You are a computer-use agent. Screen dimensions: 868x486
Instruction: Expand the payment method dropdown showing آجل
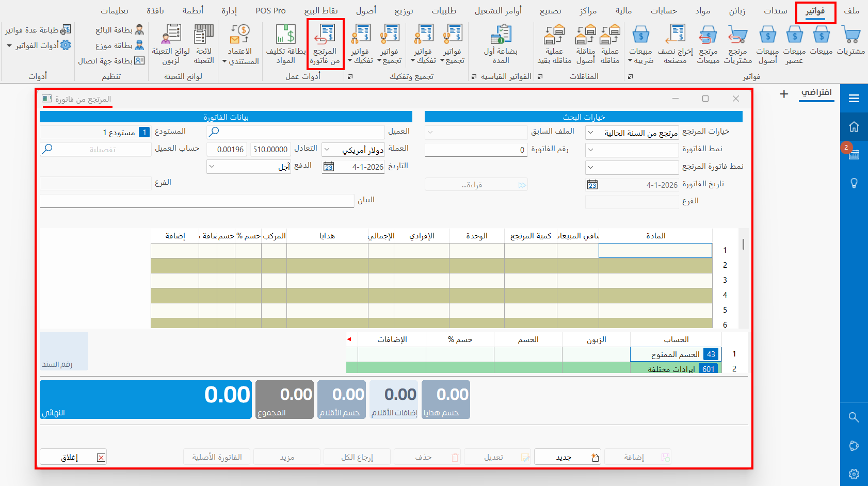pos(213,167)
